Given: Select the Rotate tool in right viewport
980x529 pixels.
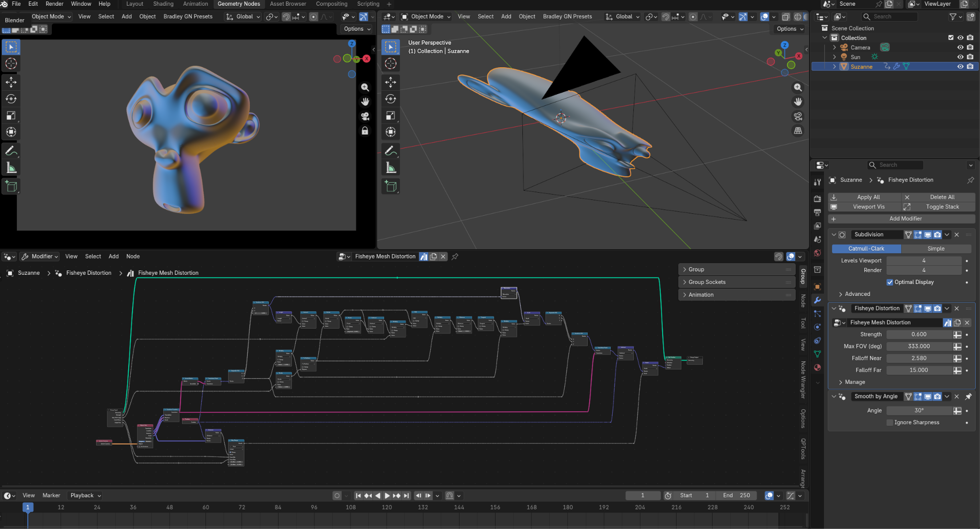Looking at the screenshot, I should [391, 99].
